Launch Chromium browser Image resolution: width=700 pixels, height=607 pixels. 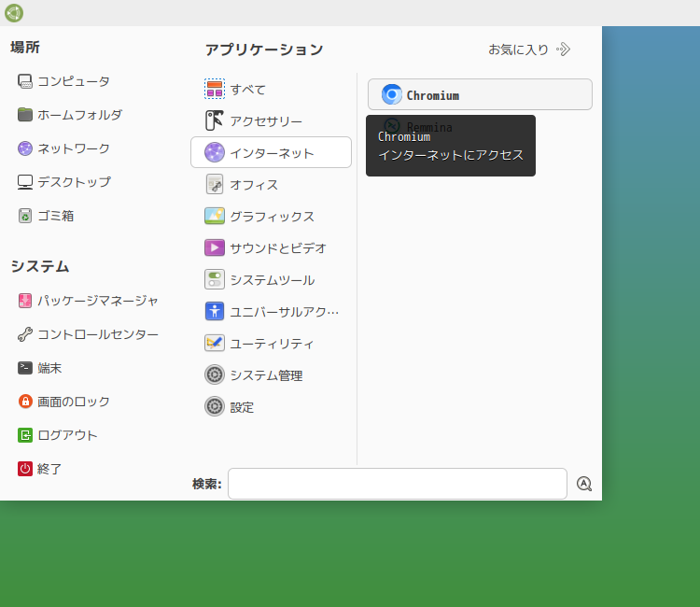coord(480,94)
